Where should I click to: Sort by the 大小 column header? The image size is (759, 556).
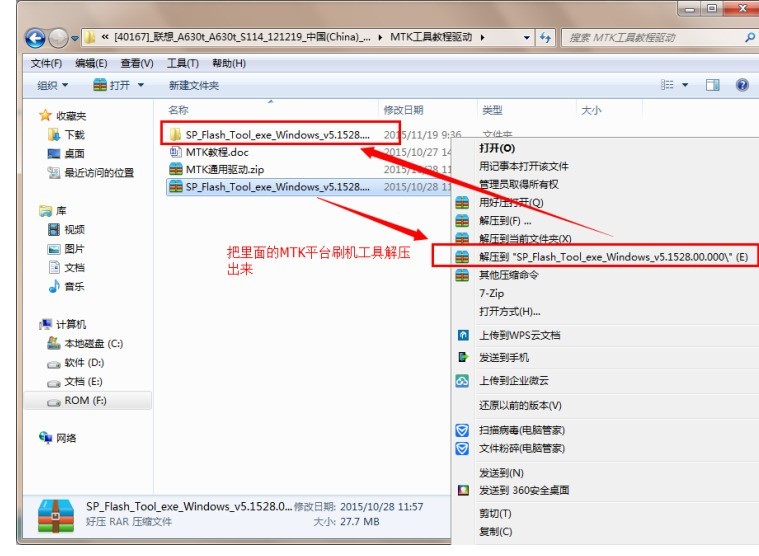point(591,110)
